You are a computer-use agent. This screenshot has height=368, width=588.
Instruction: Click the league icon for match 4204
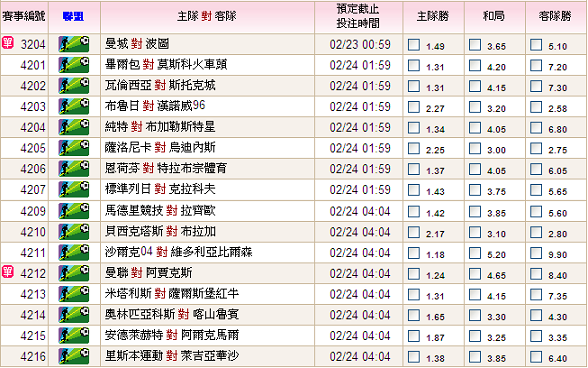point(74,127)
